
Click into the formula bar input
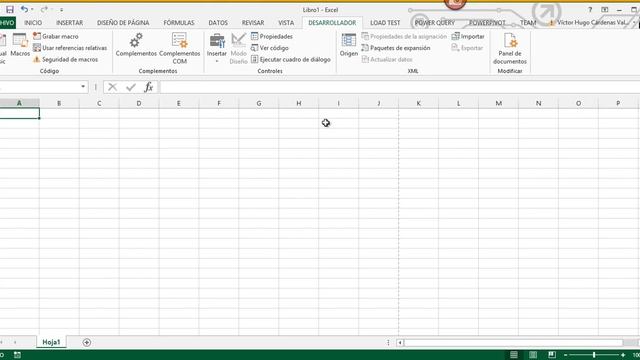(x=399, y=87)
